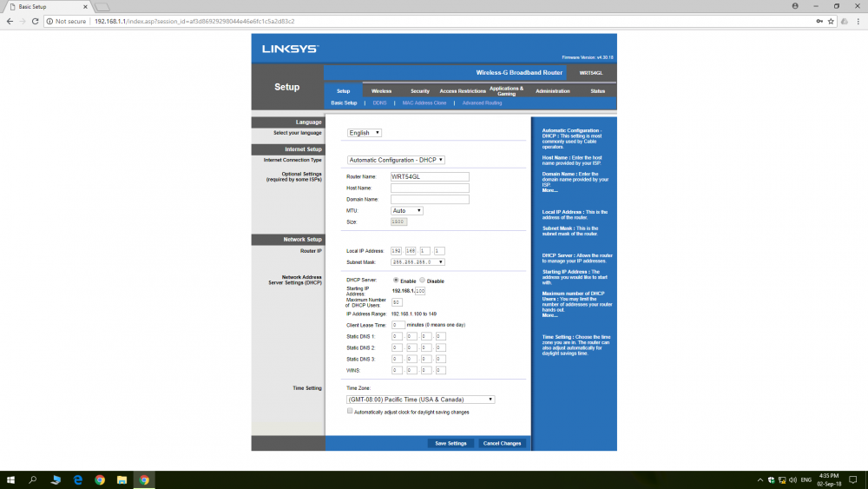Viewport: 868px width, 489px height.
Task: Toggle automatic daylight saving adjustment checkbox
Action: point(350,411)
